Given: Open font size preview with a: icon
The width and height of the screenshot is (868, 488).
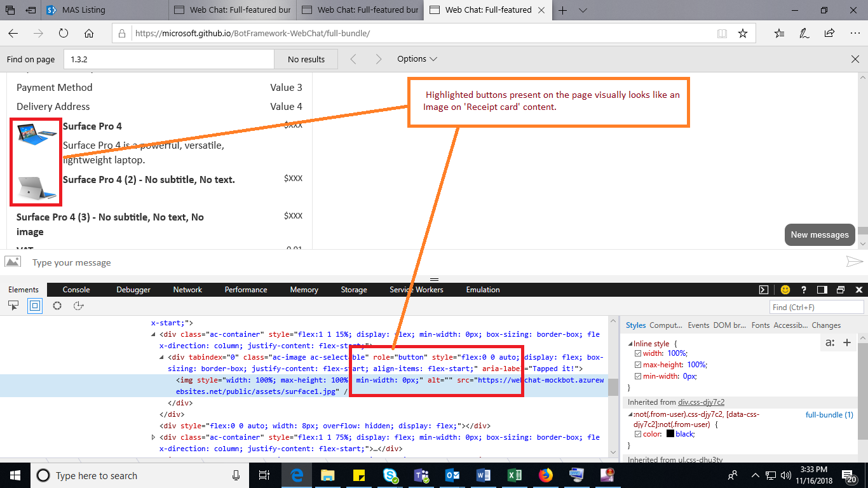Looking at the screenshot, I should [829, 342].
